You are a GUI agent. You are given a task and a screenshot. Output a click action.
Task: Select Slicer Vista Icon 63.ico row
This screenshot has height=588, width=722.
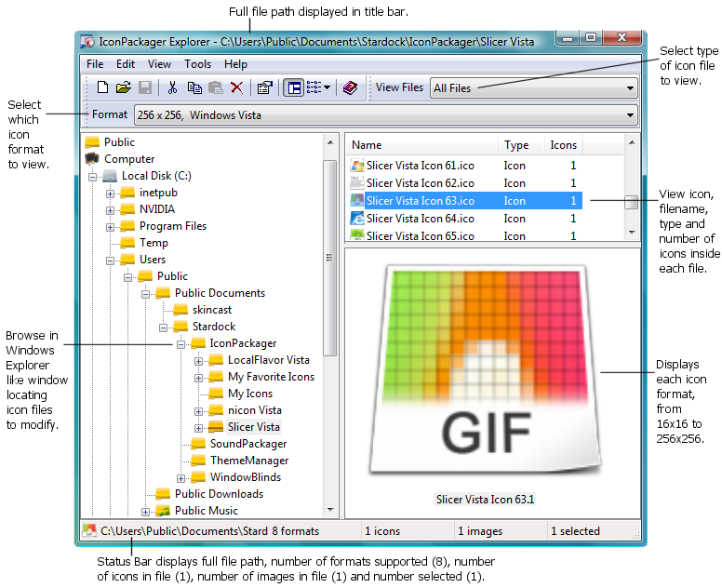click(465, 201)
